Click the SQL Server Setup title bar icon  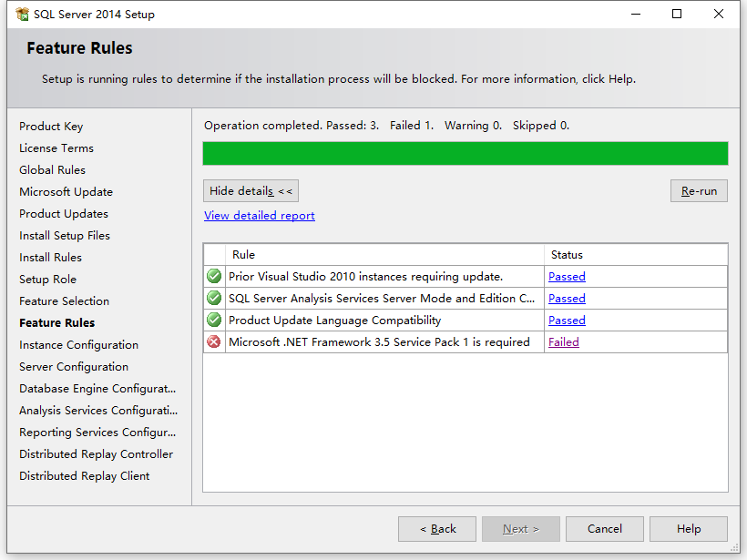pos(22,15)
